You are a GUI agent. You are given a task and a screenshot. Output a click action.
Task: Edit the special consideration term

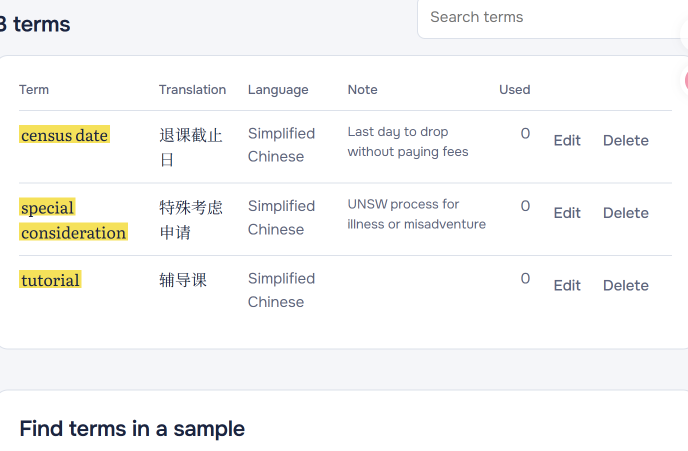coord(567,213)
